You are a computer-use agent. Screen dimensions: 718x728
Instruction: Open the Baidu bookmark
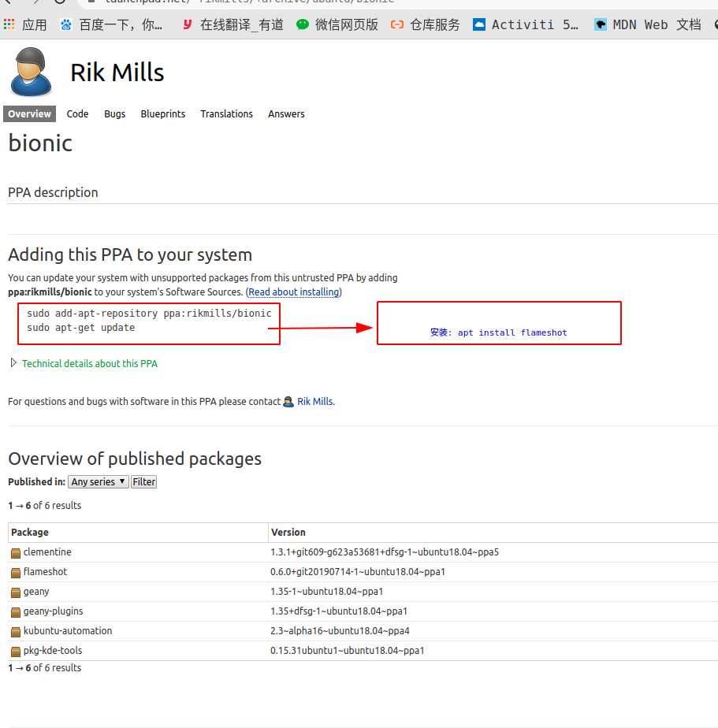click(x=111, y=24)
